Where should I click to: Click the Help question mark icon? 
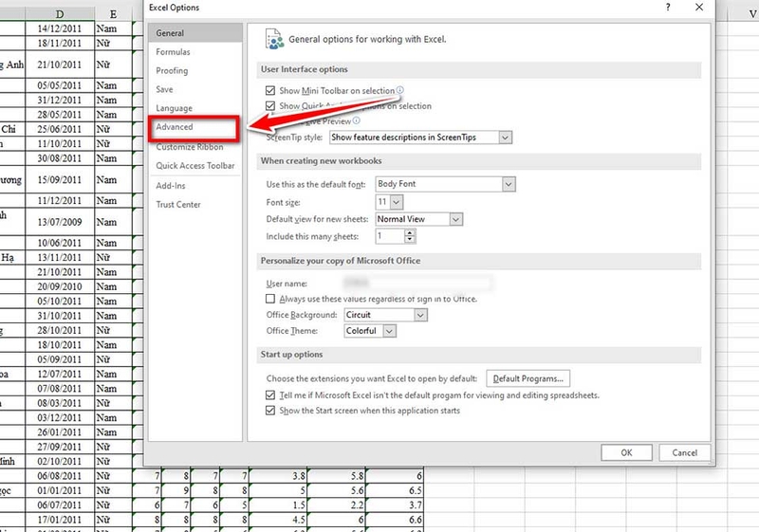(x=668, y=8)
